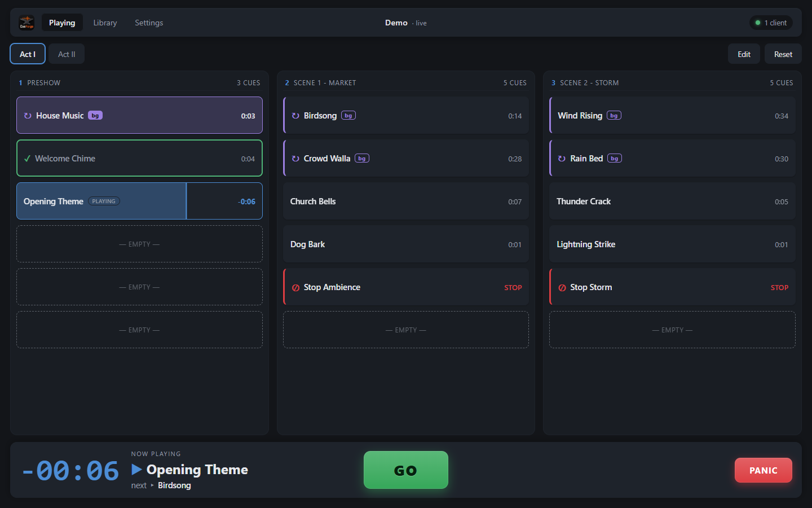Click the Demo show title

pos(396,23)
